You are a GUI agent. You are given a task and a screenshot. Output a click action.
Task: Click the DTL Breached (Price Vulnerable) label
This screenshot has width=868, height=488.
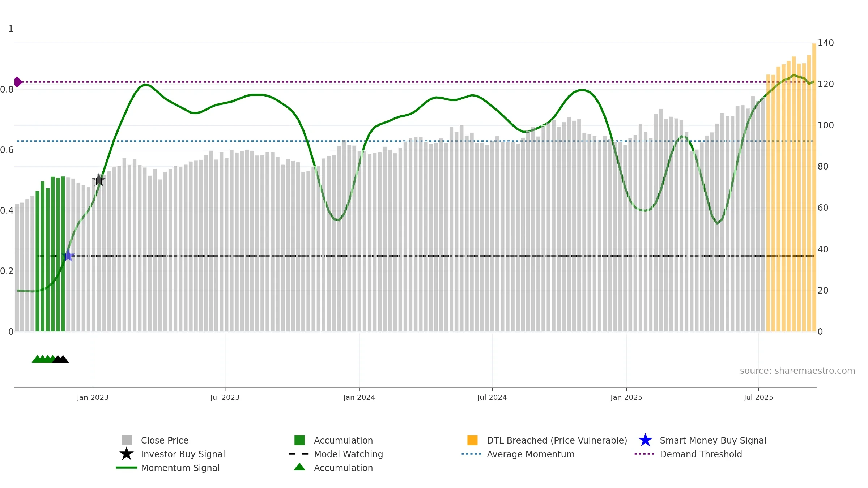557,440
